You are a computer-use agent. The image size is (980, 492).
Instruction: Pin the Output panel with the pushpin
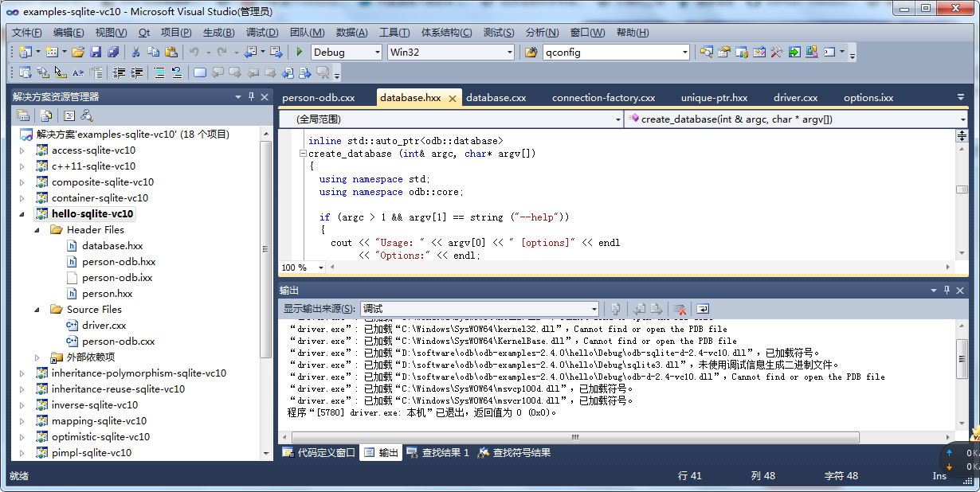coord(947,290)
